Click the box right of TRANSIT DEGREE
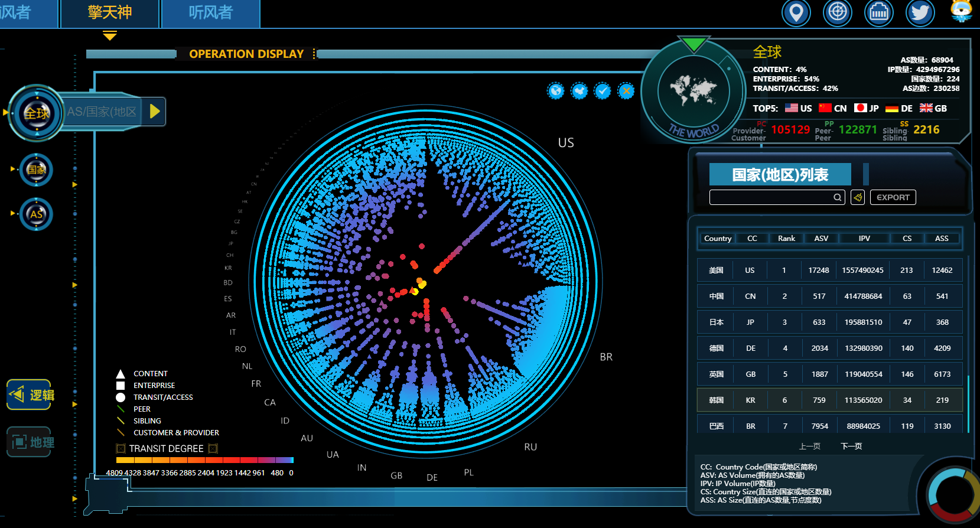980x528 pixels. [213, 449]
